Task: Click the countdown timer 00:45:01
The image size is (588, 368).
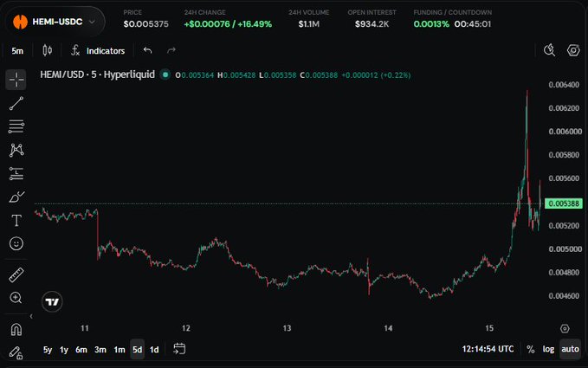Action: click(473, 24)
